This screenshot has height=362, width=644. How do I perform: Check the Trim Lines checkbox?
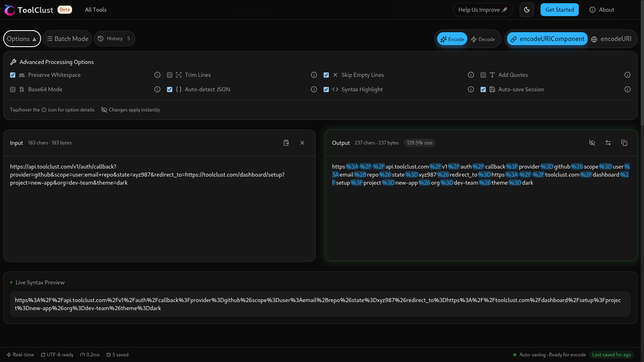[x=169, y=75]
